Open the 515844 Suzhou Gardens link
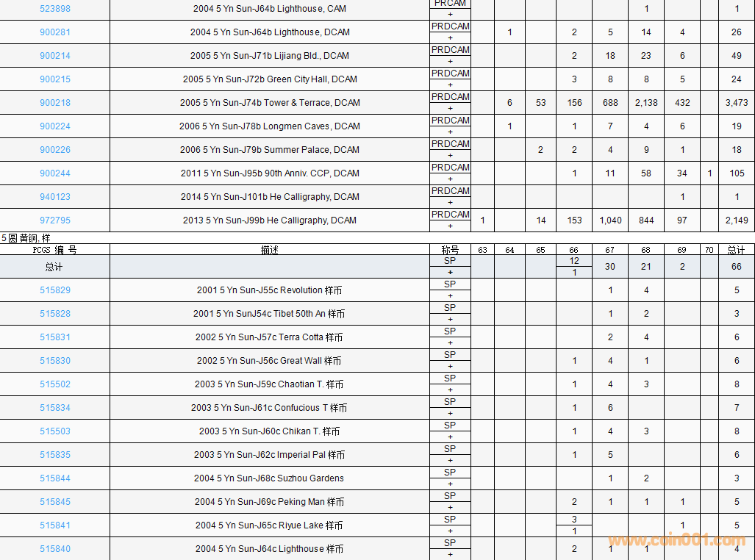The image size is (755, 560). click(55, 478)
